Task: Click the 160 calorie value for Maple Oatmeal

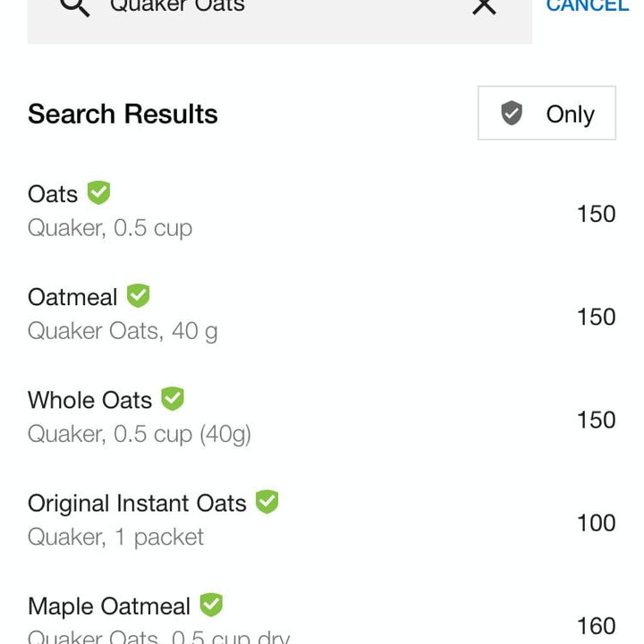Action: 596,625
